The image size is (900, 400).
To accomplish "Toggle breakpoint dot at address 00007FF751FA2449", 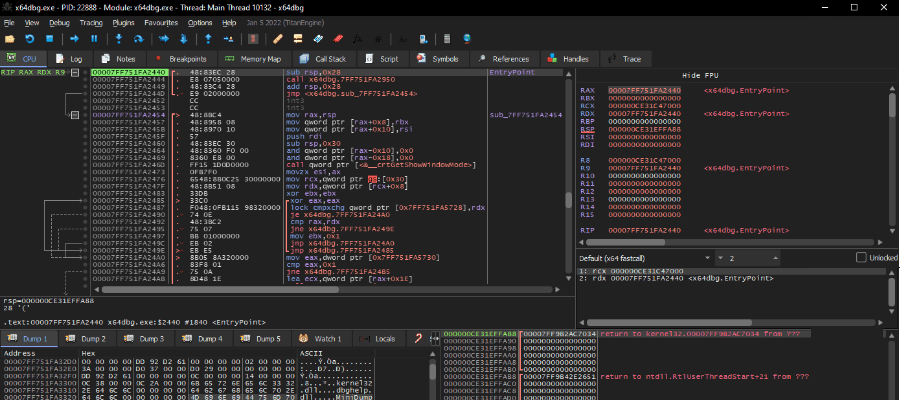I will [x=85, y=86].
